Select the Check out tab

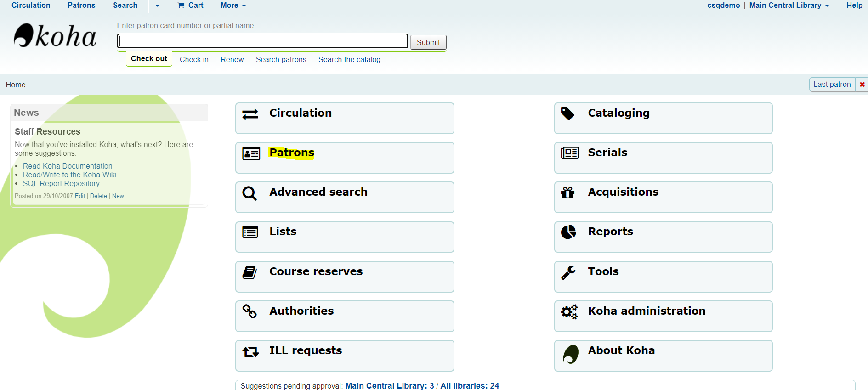click(x=149, y=59)
